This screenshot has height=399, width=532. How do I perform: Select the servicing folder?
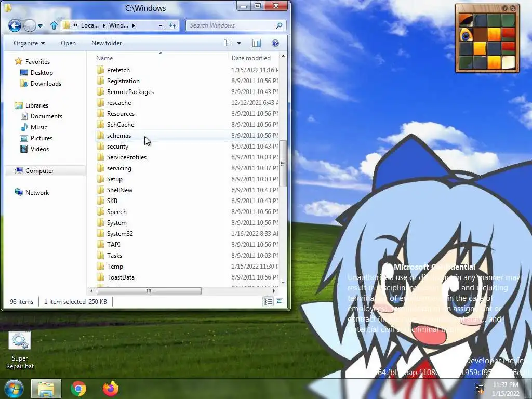[x=187, y=168]
